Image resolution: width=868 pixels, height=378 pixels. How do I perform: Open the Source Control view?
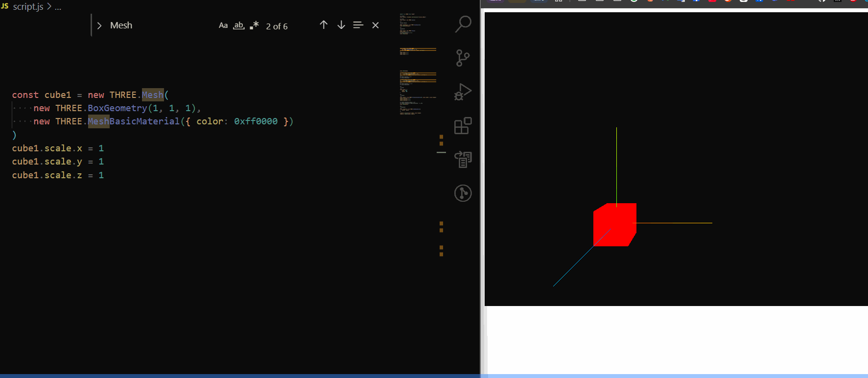(463, 58)
